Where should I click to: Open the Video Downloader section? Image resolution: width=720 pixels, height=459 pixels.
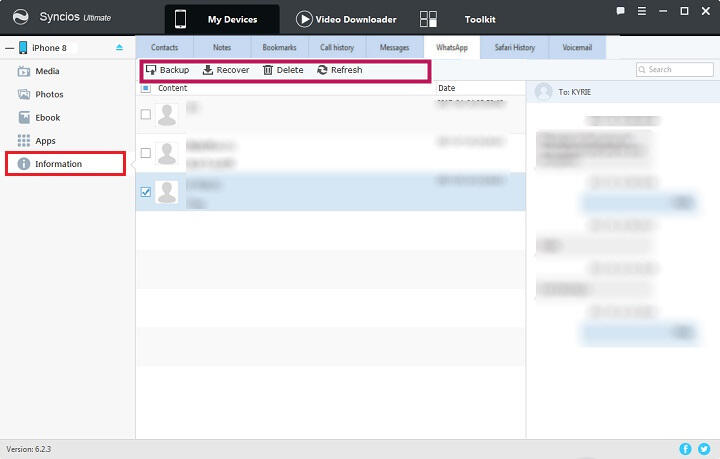point(346,19)
